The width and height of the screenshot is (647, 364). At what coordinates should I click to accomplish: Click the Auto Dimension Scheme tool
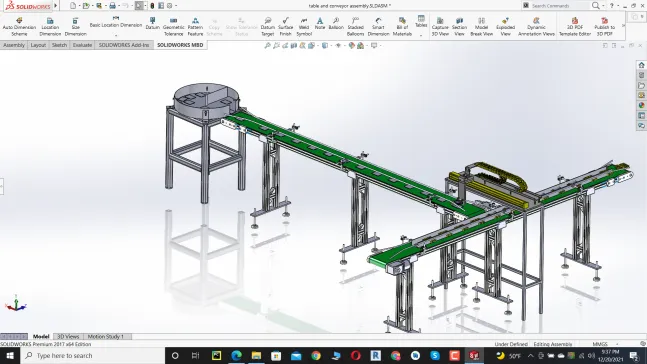(19, 27)
